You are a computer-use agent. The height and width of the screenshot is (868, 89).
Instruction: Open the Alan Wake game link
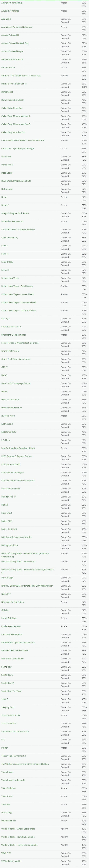click(6, 19)
